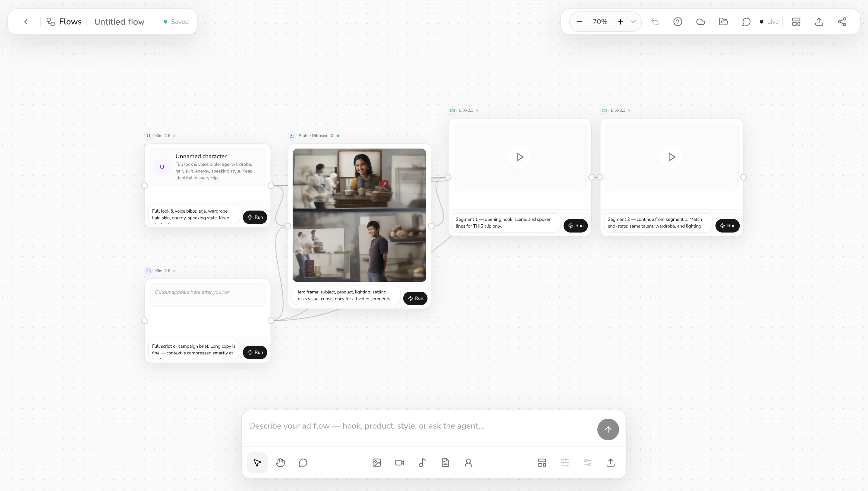Click the Stable Diffusion image node icon

click(292, 135)
